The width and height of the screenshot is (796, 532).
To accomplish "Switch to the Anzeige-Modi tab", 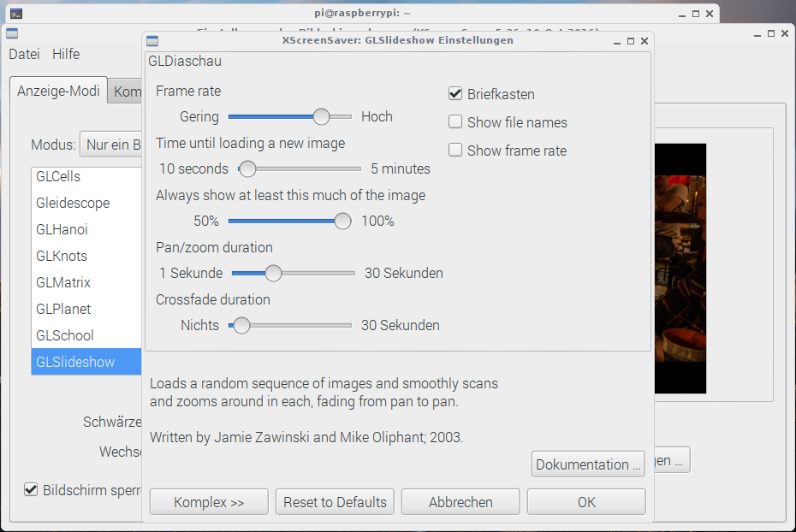I will point(58,91).
